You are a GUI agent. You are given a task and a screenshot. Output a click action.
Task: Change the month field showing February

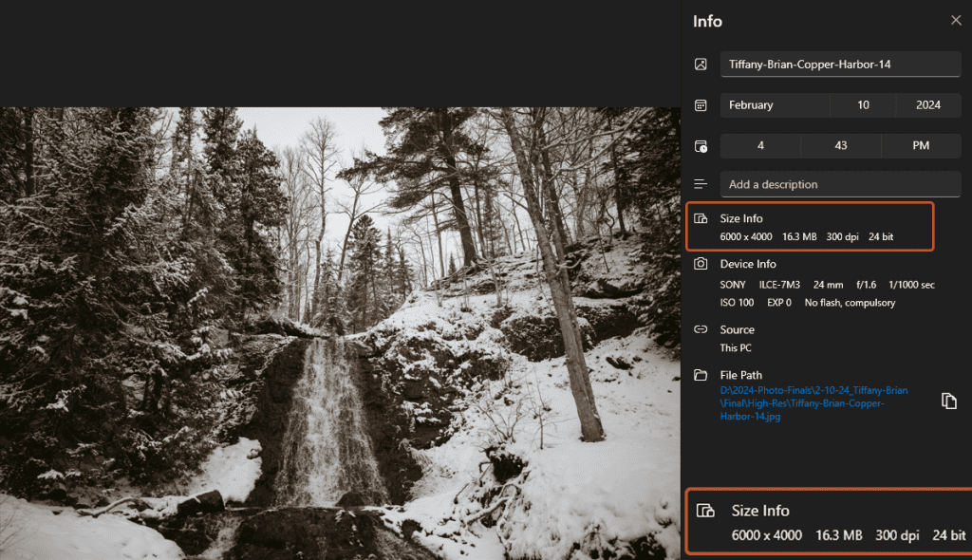point(775,105)
